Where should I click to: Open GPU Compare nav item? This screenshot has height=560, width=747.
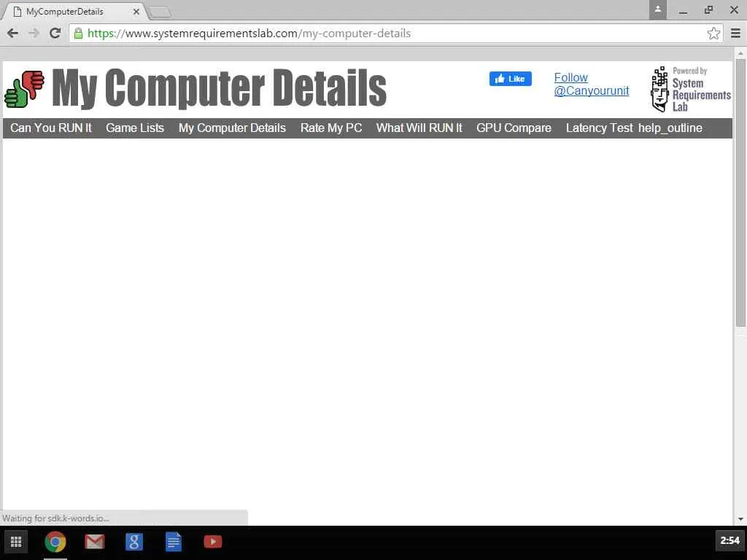pos(514,128)
